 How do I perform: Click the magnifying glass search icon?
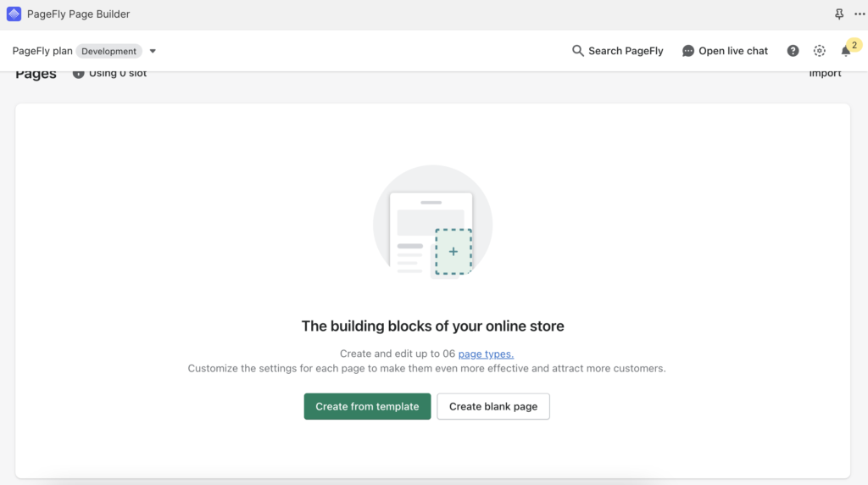coord(578,51)
